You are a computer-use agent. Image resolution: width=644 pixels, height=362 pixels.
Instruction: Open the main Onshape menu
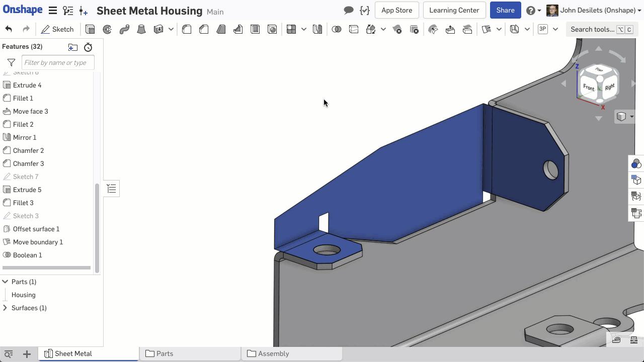[x=52, y=10]
